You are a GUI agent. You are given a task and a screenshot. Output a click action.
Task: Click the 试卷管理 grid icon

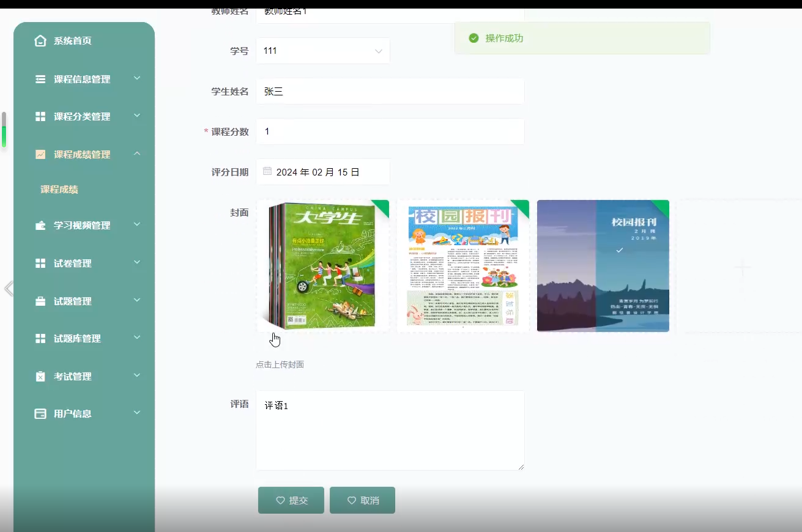coord(40,264)
